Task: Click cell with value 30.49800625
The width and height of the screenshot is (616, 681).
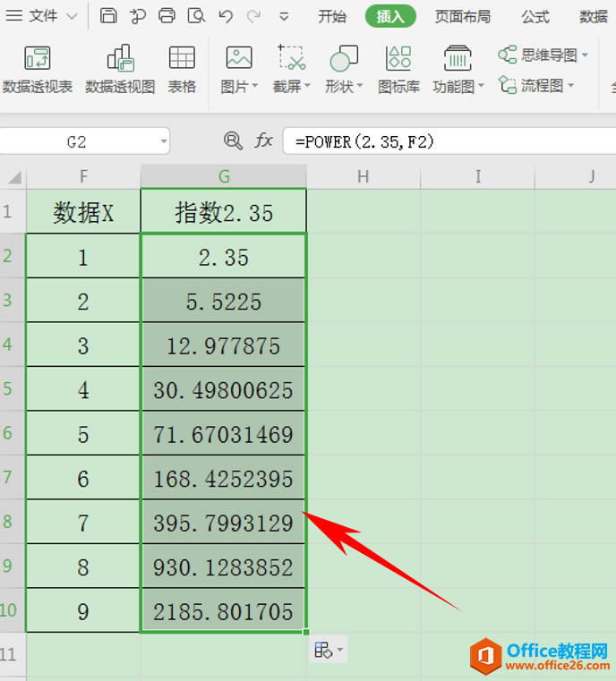Action: coord(224,389)
